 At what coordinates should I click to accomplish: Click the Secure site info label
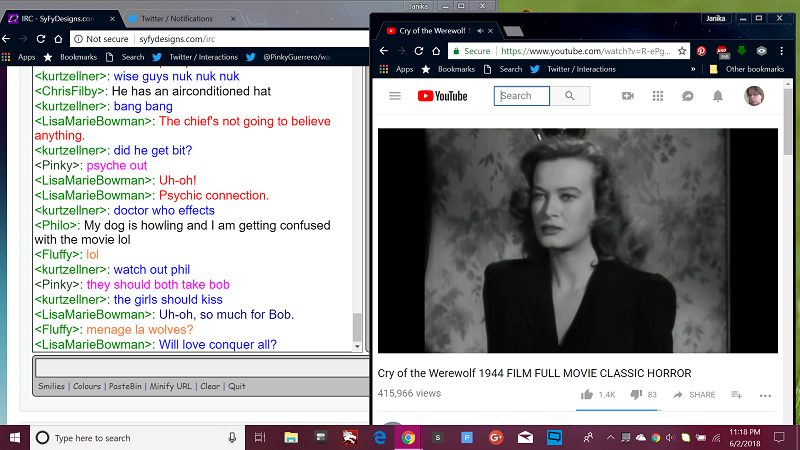pos(472,51)
